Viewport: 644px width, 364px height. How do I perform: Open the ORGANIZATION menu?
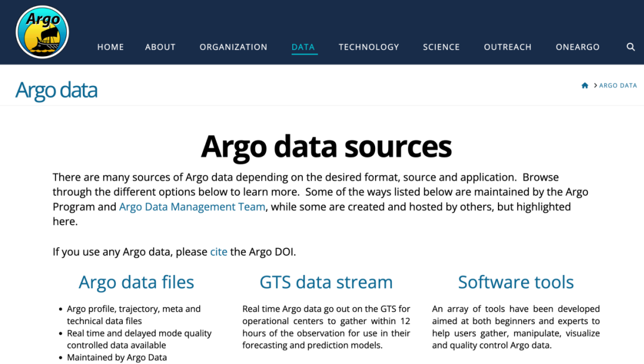233,47
